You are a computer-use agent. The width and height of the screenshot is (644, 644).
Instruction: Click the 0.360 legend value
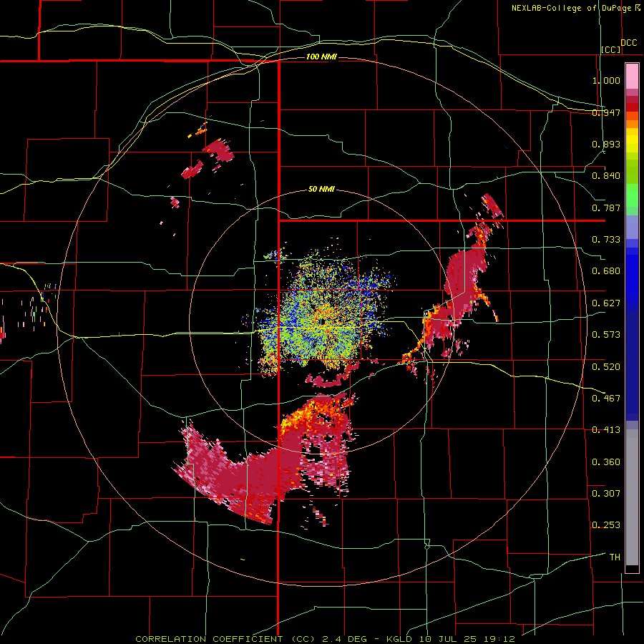606,462
